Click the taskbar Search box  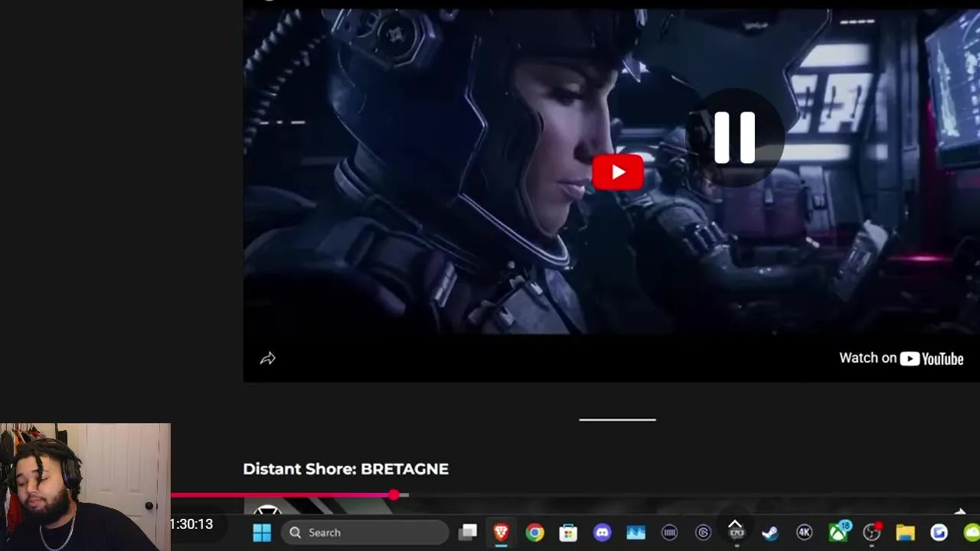click(x=364, y=533)
